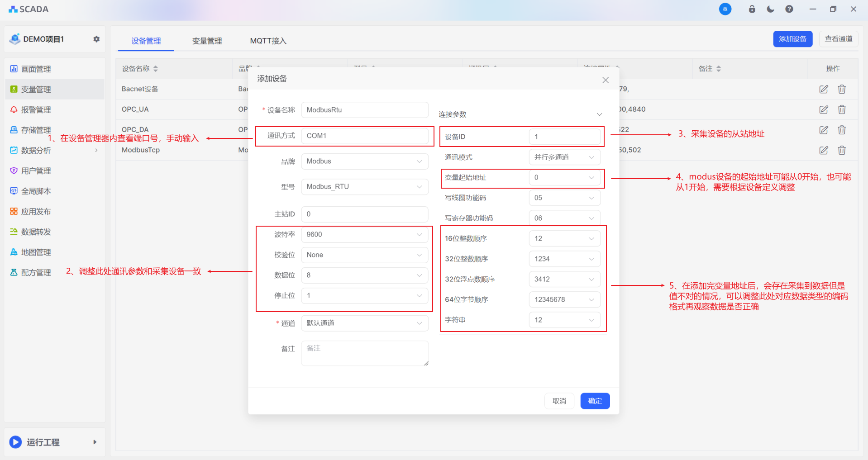The image size is (868, 460).
Task: Expand the 32位浮点数顺序 dropdown
Action: click(564, 279)
